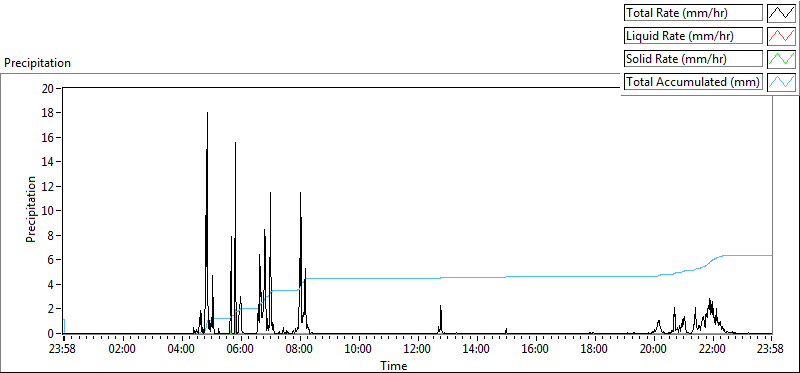Click the Total Accumulated blue plot icon

point(782,82)
